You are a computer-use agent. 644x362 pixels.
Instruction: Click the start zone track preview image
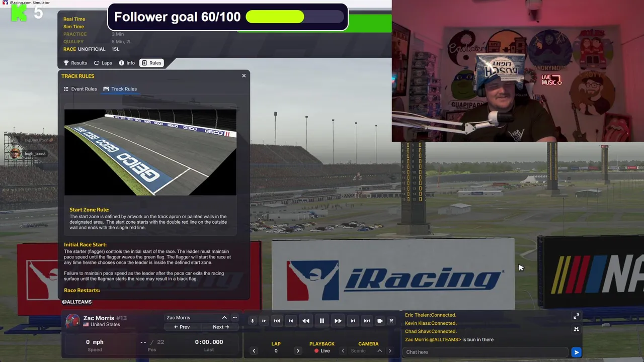click(150, 152)
